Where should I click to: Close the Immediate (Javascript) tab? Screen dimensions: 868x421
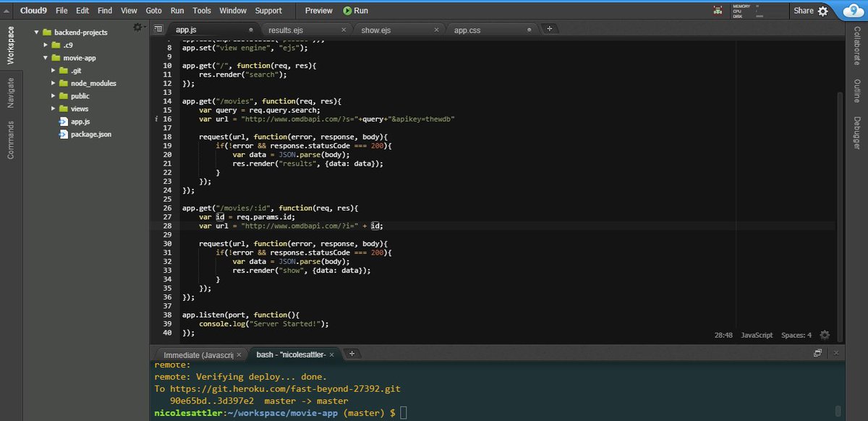coord(239,355)
